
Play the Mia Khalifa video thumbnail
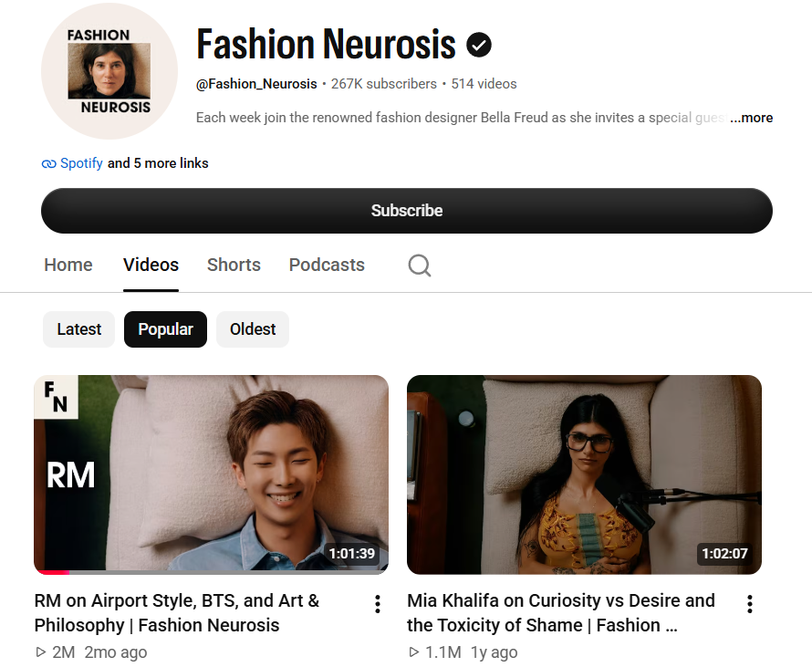point(584,474)
